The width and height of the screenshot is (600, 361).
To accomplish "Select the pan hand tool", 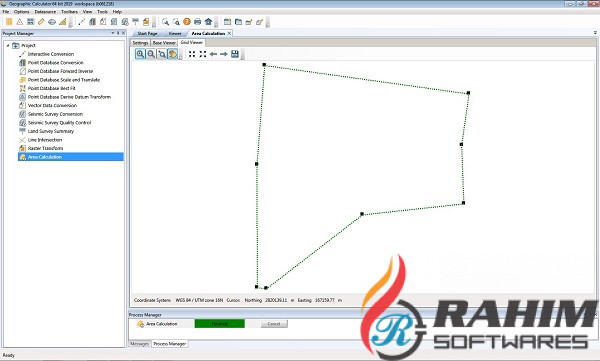I will (173, 54).
